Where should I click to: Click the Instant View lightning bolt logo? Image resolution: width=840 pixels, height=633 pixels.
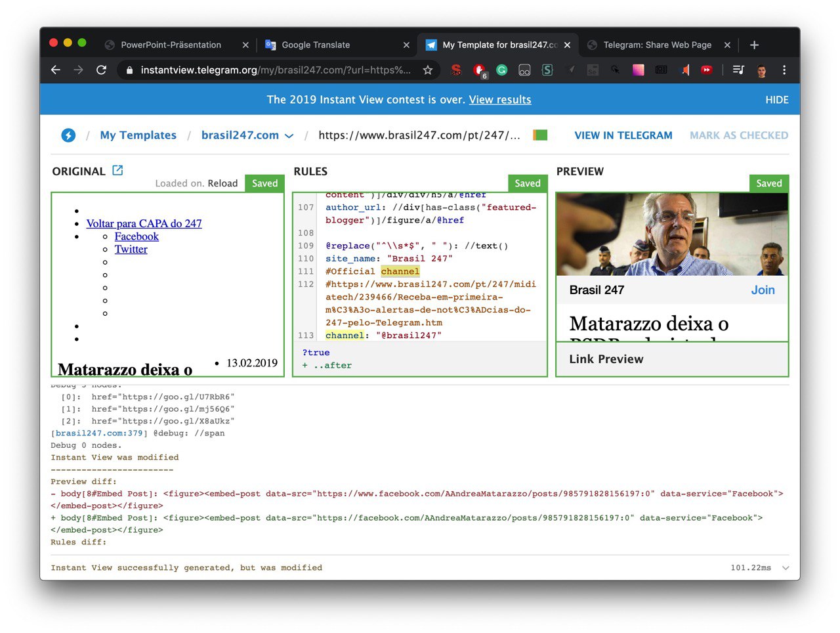tap(68, 135)
